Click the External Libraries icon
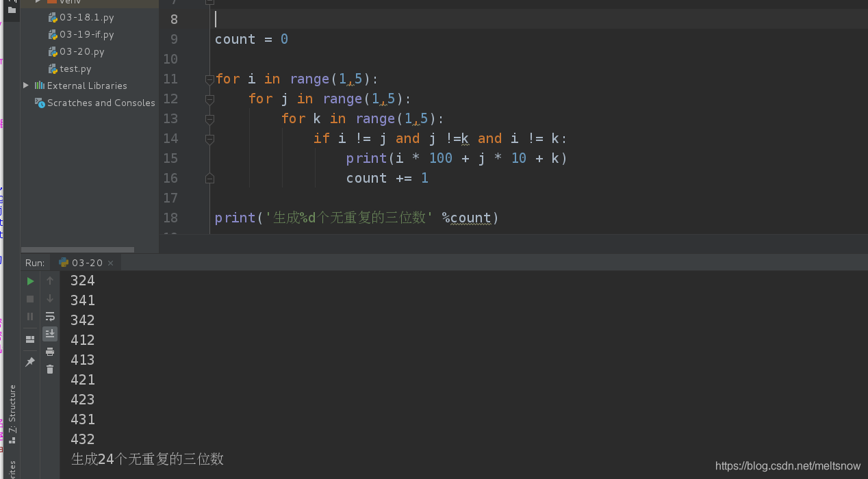Viewport: 868px width, 479px height. point(40,86)
